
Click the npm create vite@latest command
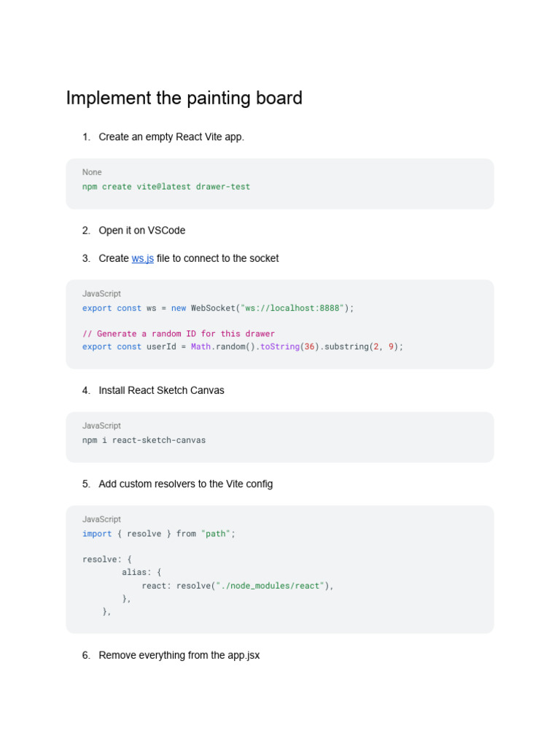[x=166, y=187]
